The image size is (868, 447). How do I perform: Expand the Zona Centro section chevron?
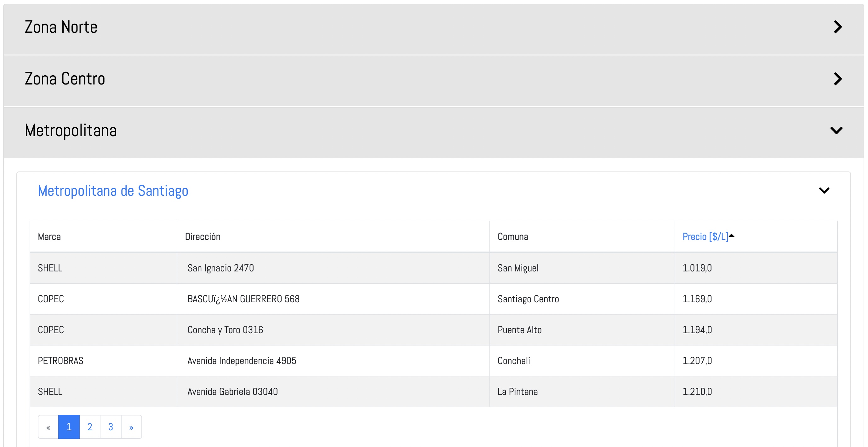coord(838,79)
